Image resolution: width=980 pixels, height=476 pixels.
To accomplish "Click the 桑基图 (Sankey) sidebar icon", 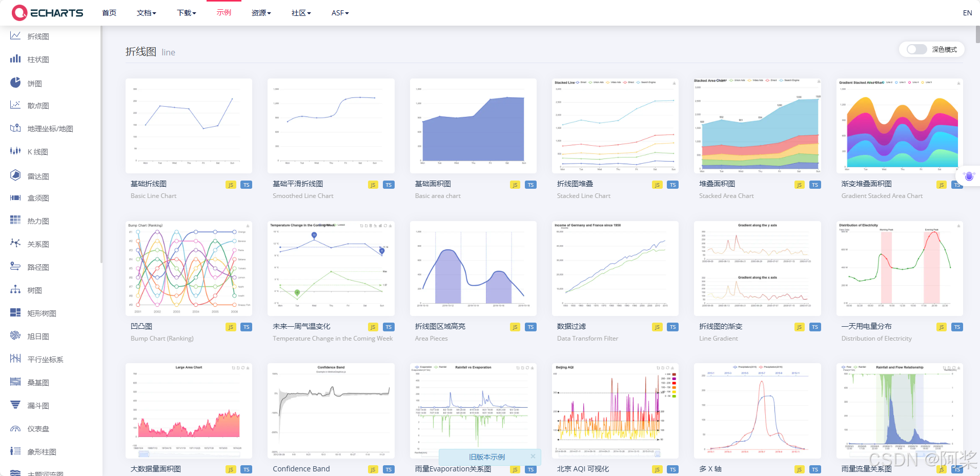I will click(15, 382).
